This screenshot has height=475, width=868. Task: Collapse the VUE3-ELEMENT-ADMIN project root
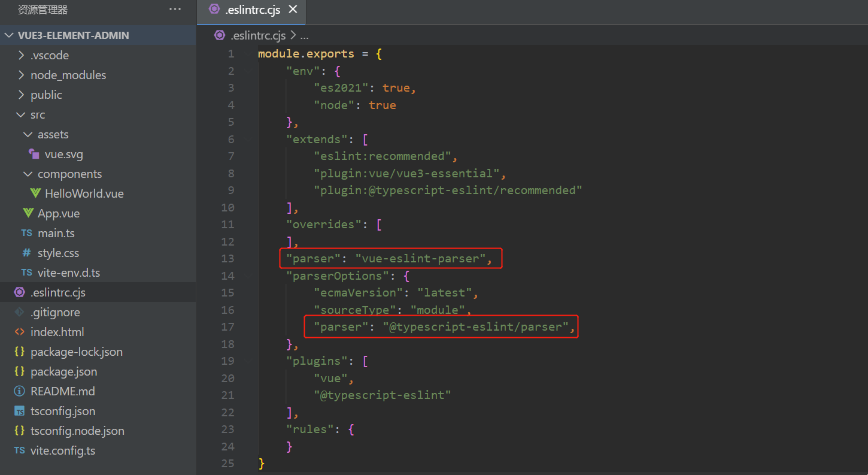pyautogui.click(x=8, y=35)
